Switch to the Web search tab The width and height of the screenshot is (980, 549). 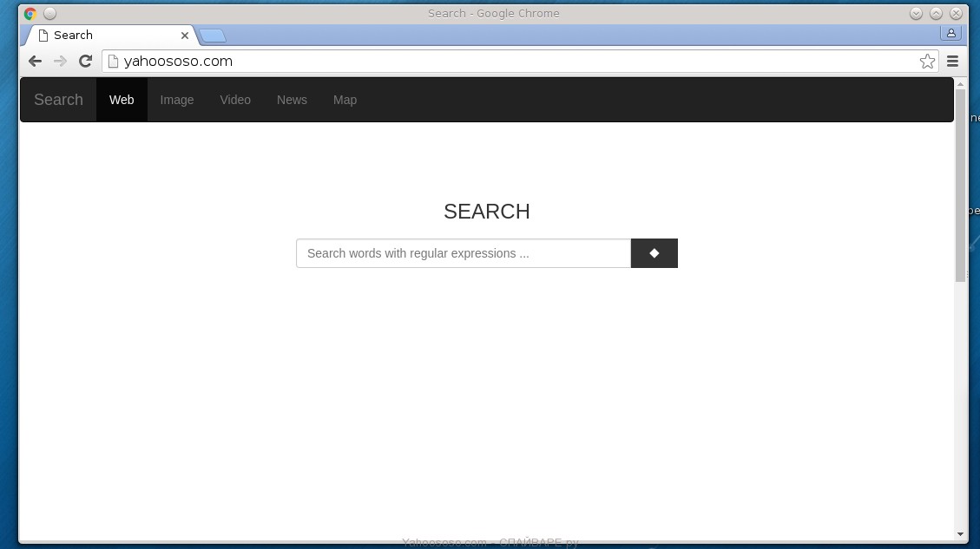(x=122, y=100)
